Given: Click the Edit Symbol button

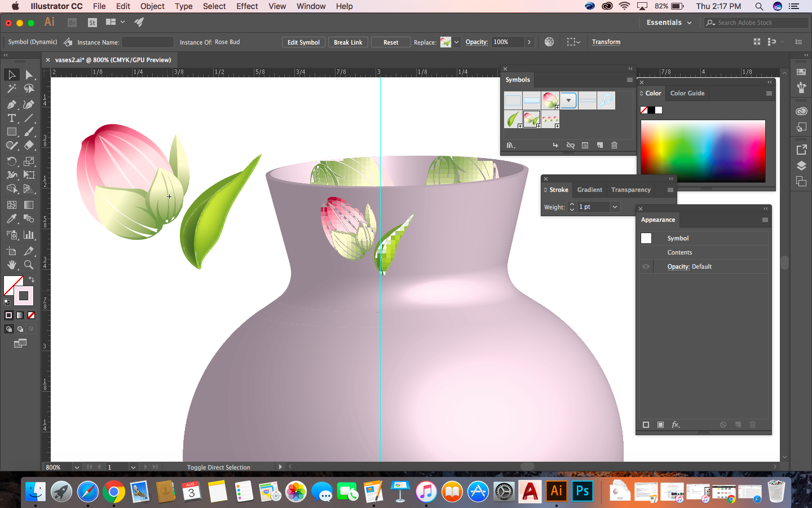Looking at the screenshot, I should click(303, 42).
